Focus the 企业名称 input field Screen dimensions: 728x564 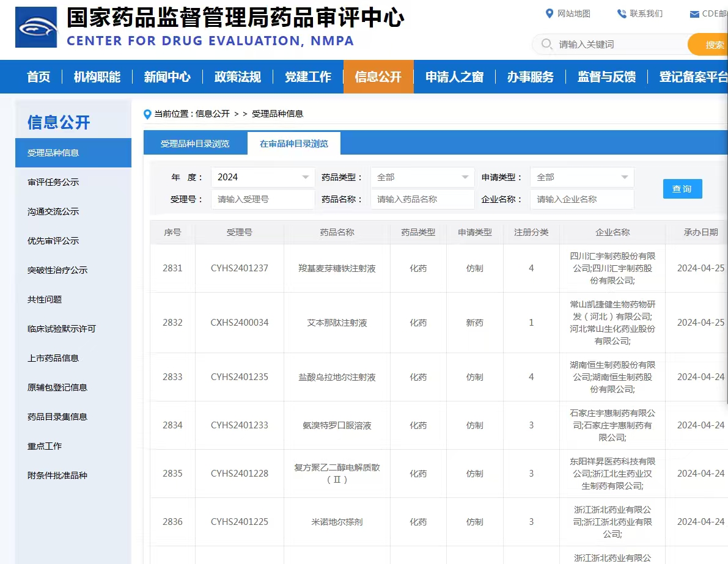[582, 199]
